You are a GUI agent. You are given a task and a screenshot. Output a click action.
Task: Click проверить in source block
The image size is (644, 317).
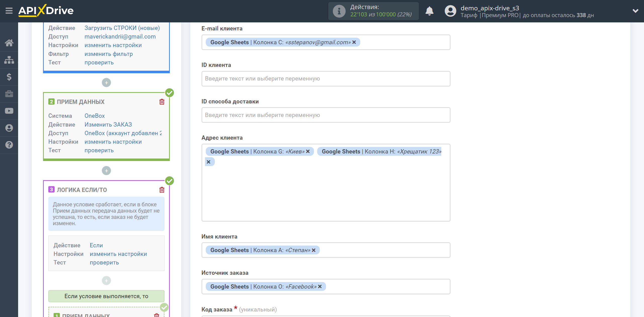[99, 62]
